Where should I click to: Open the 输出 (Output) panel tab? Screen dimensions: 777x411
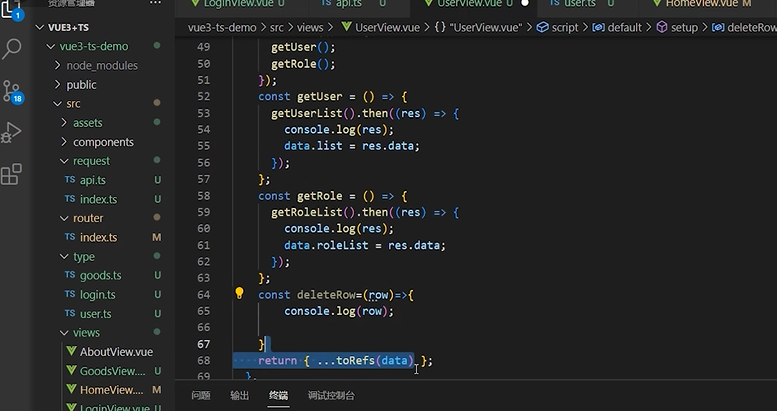tap(239, 396)
